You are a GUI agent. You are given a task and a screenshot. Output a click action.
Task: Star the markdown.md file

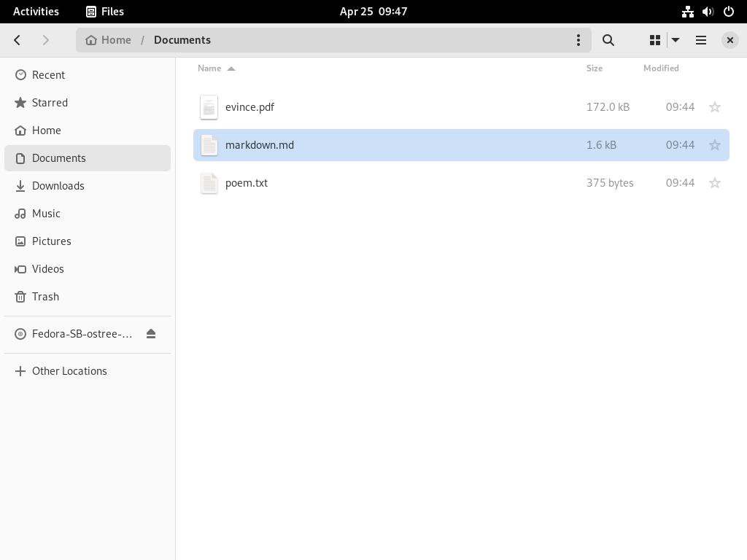[x=715, y=145]
